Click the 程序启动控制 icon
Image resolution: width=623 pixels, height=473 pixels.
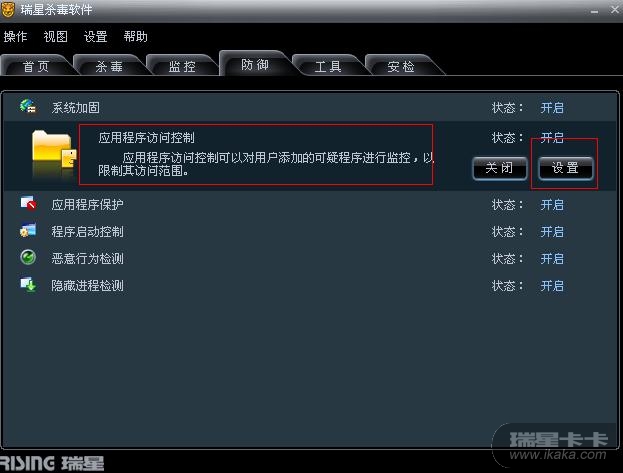[x=28, y=230]
